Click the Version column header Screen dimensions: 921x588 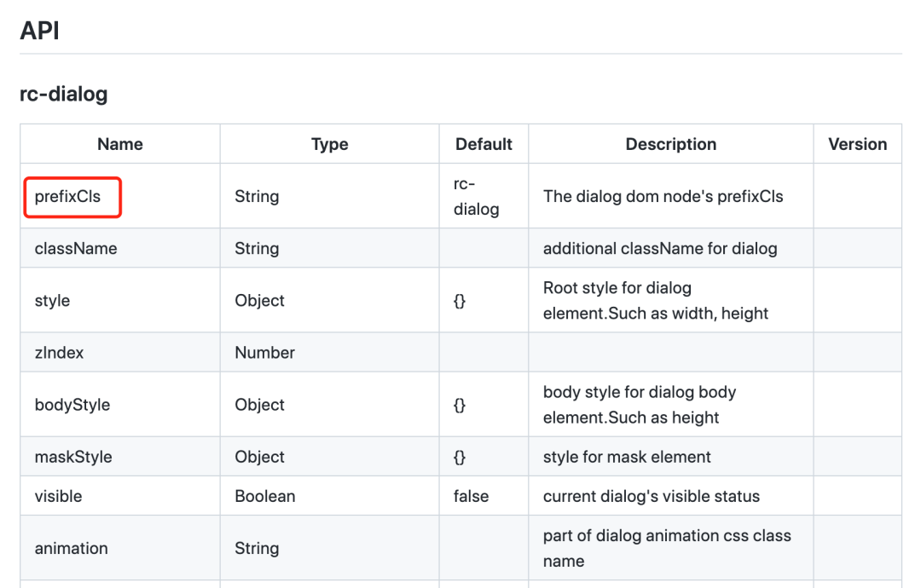click(857, 144)
